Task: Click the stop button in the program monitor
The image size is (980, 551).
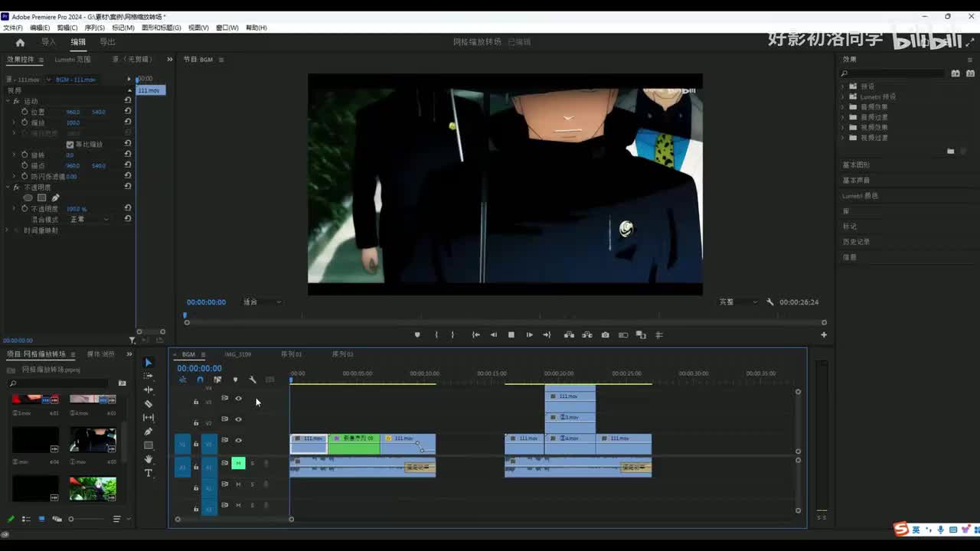Action: [x=511, y=335]
